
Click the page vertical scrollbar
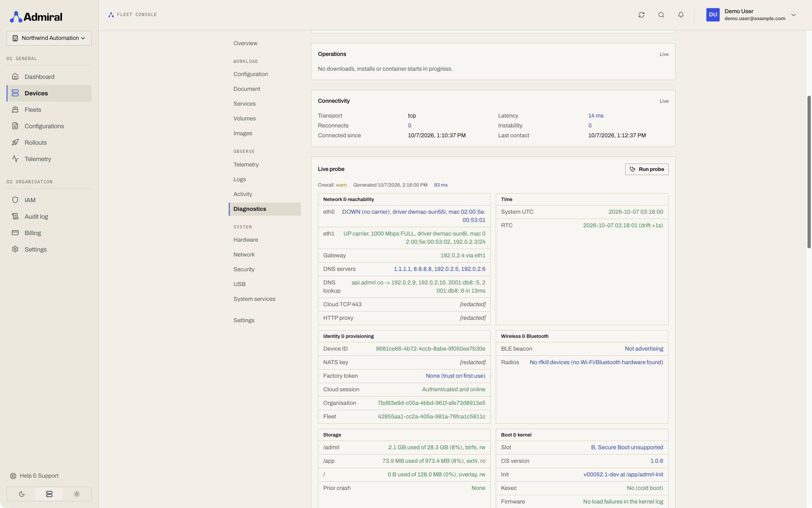click(809, 172)
